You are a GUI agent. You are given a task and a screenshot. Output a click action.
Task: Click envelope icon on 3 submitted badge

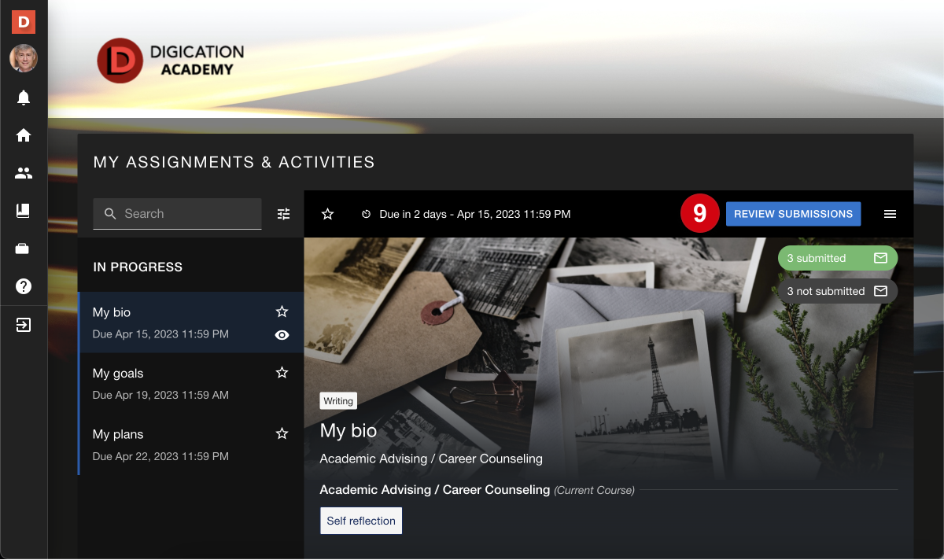(x=881, y=258)
